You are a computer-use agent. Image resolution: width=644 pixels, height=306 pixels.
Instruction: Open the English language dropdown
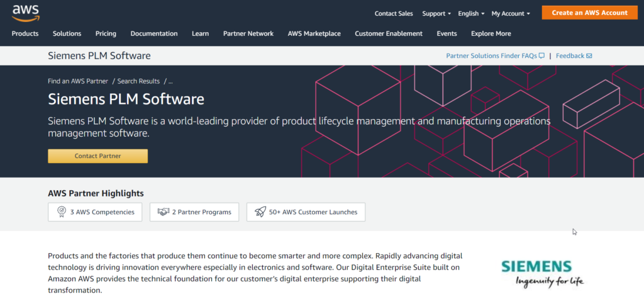(x=471, y=13)
